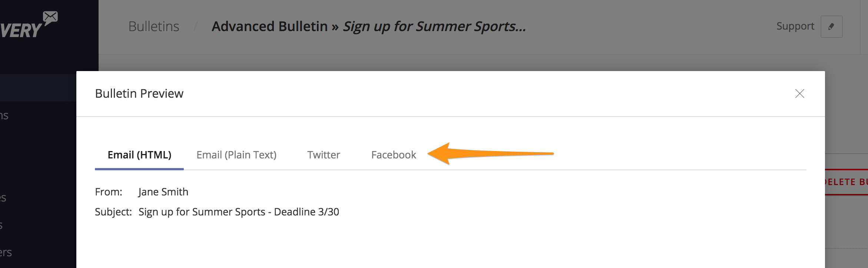The width and height of the screenshot is (868, 268).
Task: Select the Email (HTML) tab
Action: point(139,155)
